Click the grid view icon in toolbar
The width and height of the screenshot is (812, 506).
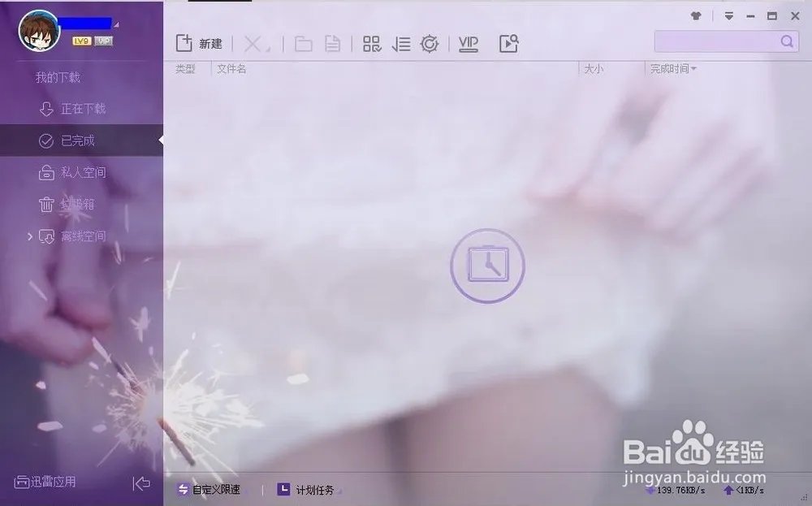coord(372,44)
